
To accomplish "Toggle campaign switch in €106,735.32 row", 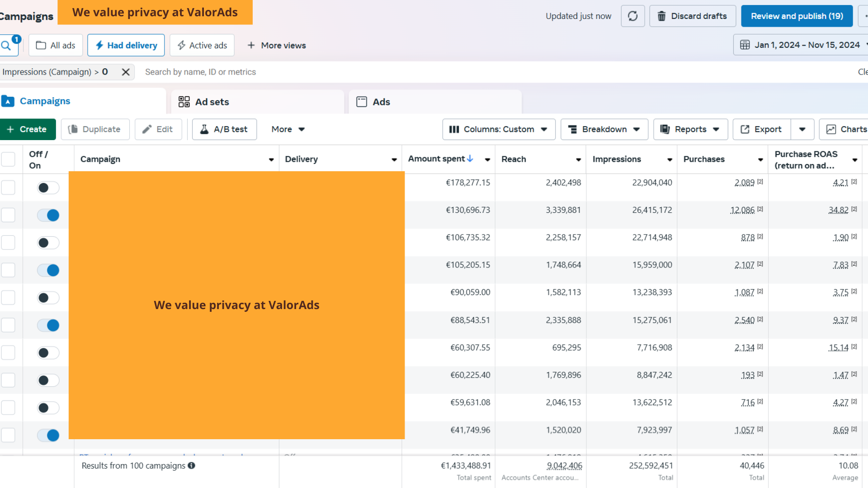I will coord(48,243).
